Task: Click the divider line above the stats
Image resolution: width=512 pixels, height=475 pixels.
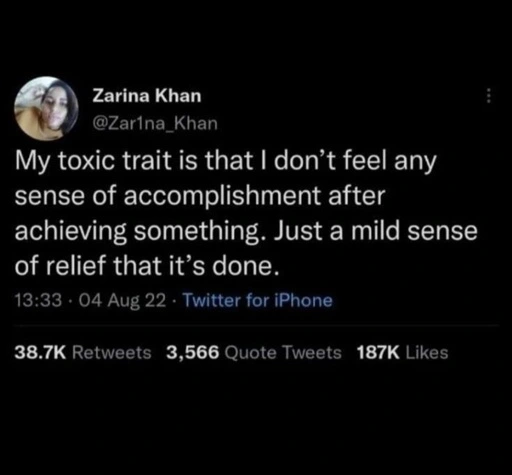Action: coord(257,325)
